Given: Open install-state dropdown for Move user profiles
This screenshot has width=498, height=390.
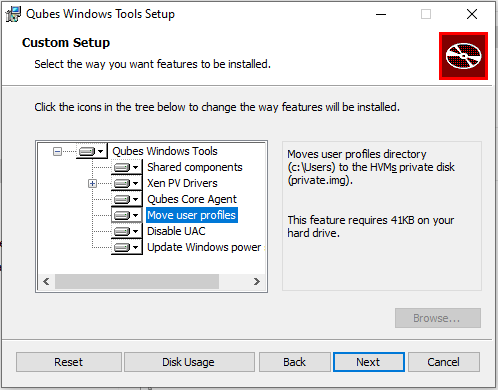Looking at the screenshot, I should [127, 215].
